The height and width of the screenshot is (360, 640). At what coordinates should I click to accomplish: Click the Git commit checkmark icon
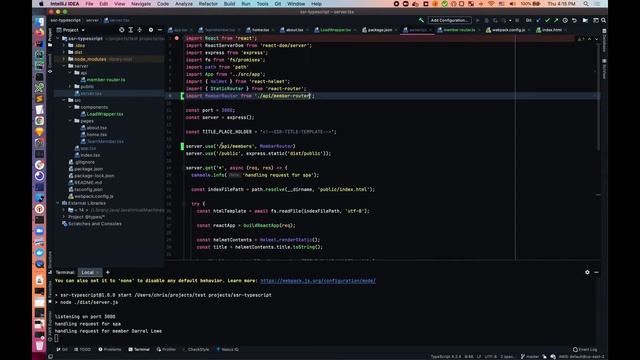(547, 20)
